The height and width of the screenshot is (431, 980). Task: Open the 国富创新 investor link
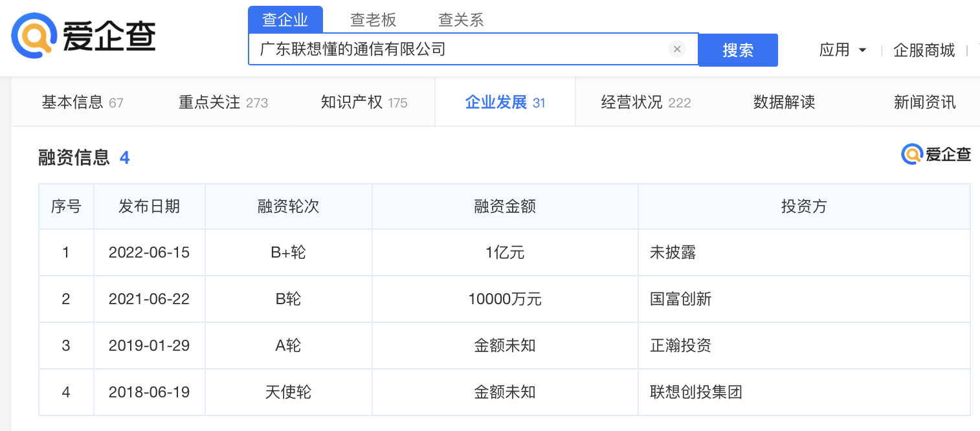[681, 299]
